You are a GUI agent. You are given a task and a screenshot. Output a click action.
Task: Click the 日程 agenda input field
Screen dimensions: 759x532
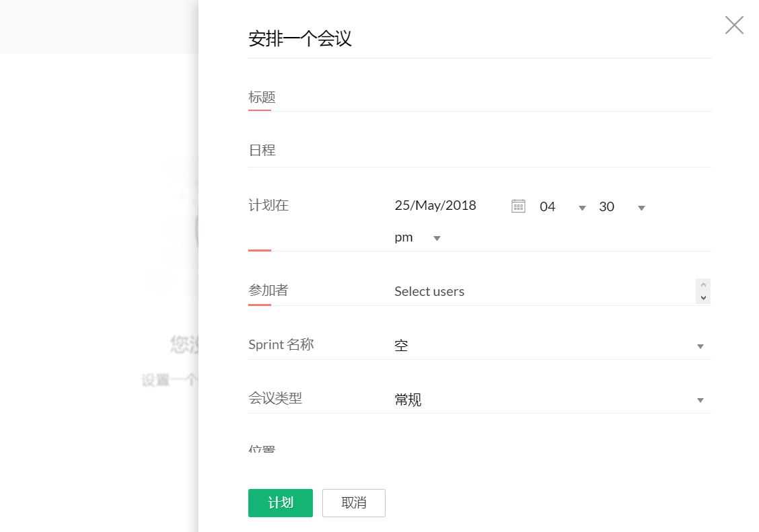(x=480, y=151)
